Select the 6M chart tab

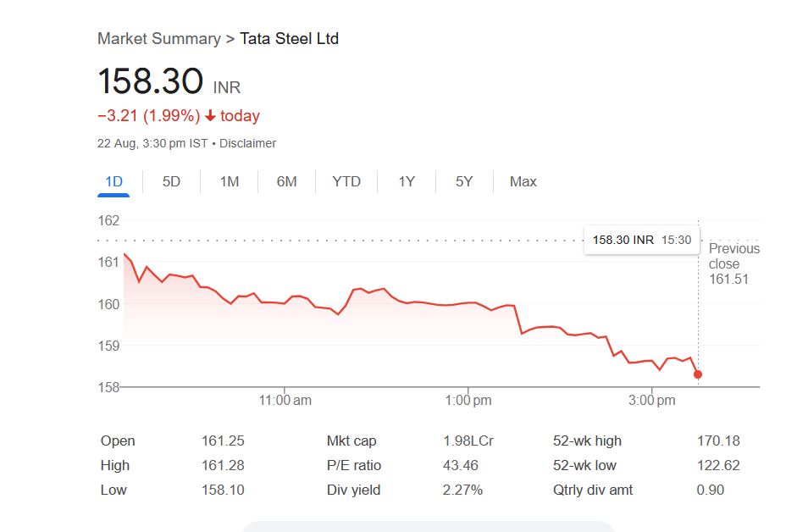coord(286,181)
